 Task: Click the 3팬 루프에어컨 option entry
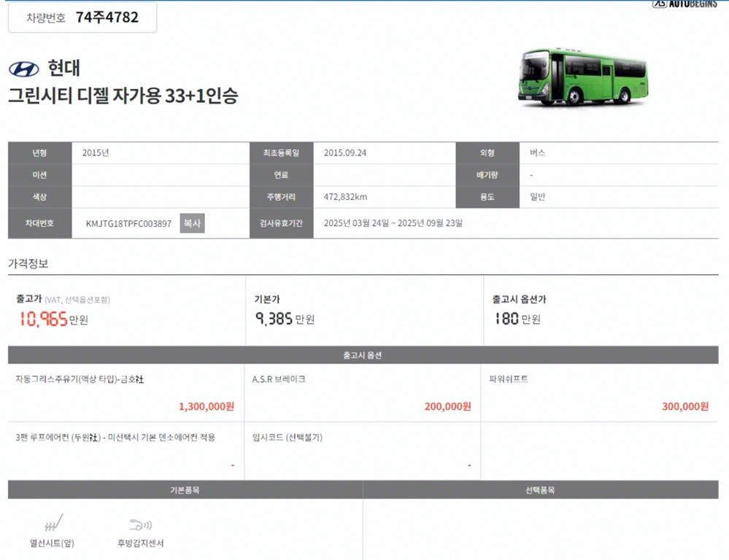[115, 437]
